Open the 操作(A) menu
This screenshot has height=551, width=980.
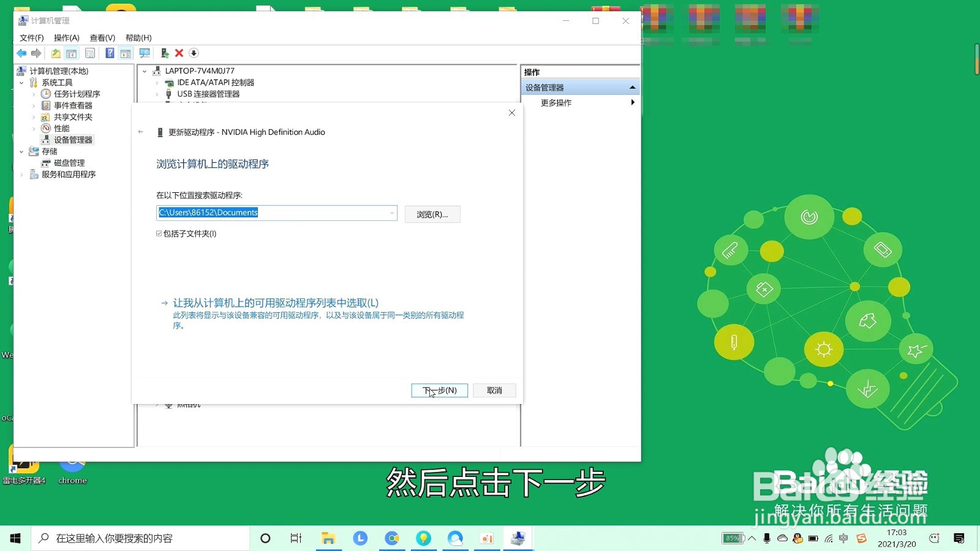(x=67, y=38)
